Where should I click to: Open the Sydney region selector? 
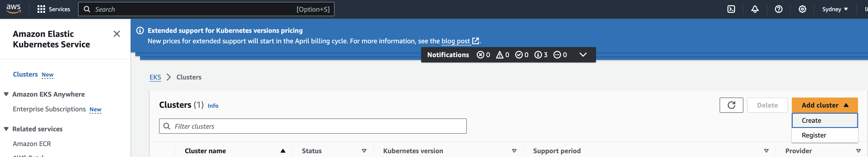point(835,9)
